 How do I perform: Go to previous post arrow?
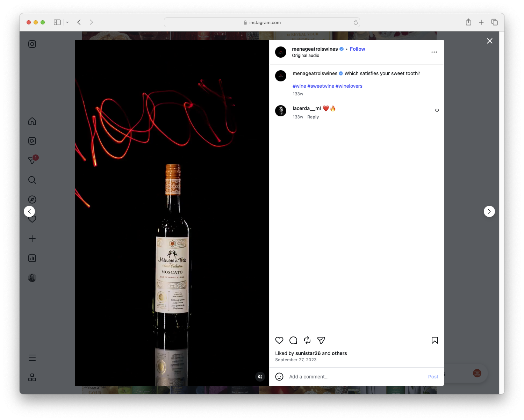[29, 211]
